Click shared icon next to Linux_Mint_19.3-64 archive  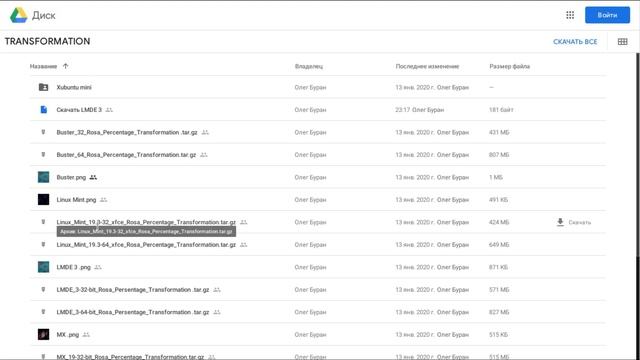coord(244,244)
